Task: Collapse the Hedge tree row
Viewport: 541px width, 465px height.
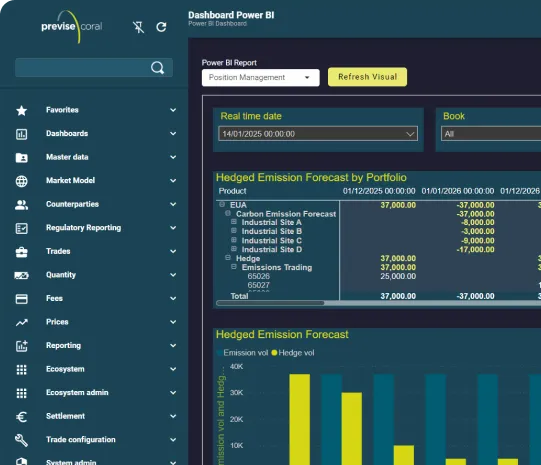Action: [x=228, y=257]
